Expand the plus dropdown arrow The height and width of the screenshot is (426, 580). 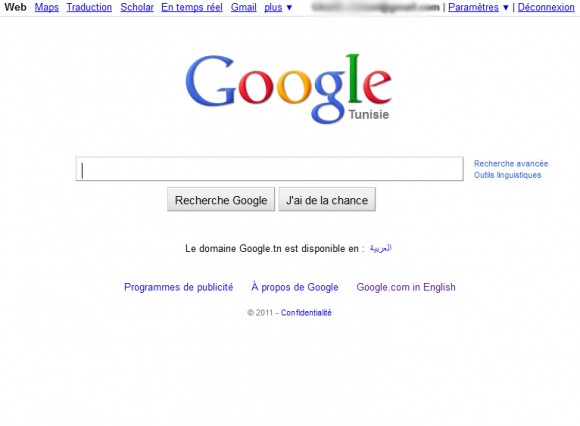point(289,7)
